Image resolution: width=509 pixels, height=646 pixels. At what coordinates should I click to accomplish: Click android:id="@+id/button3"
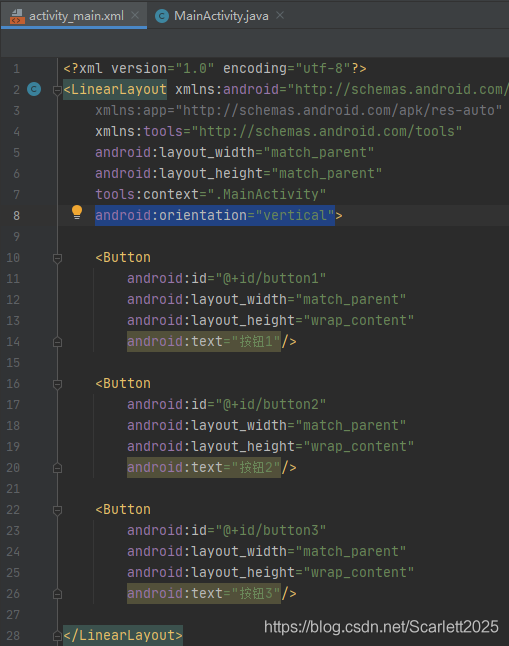pos(227,531)
